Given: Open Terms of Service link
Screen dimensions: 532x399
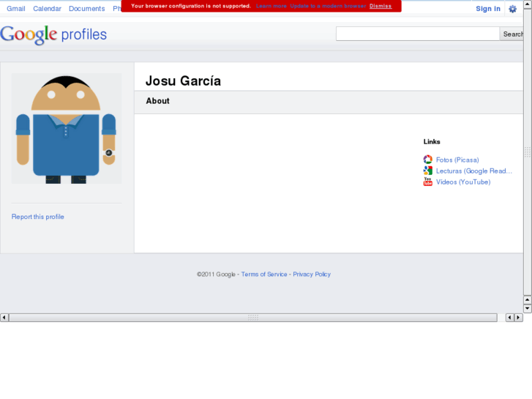Looking at the screenshot, I should coord(264,275).
